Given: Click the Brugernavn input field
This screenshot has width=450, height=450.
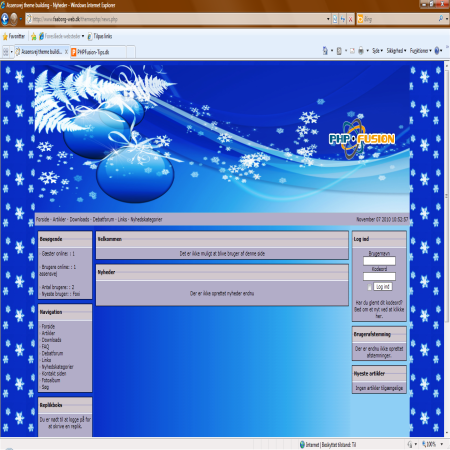Looking at the screenshot, I should 379,261.
